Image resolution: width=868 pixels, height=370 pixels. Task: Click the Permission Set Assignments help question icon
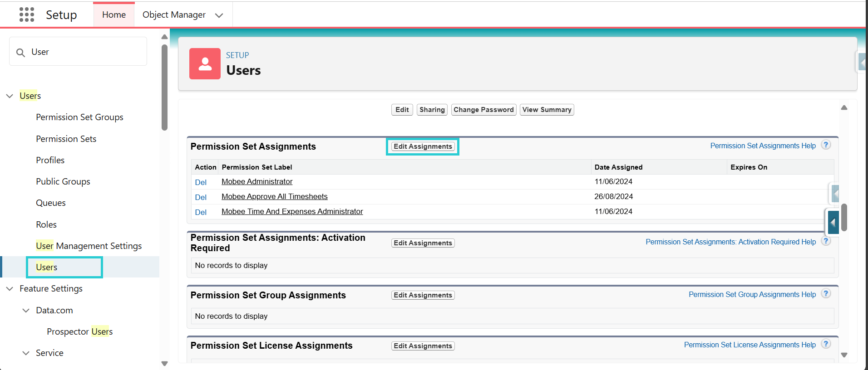coord(826,145)
